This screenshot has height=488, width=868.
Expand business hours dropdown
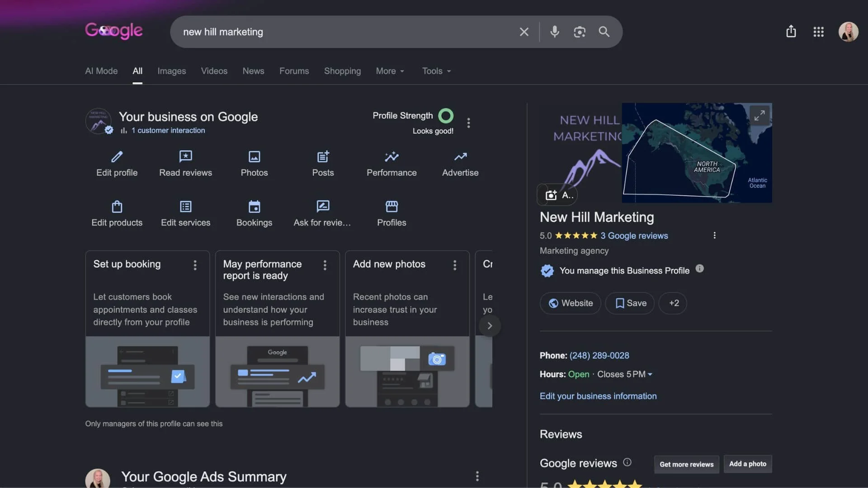[650, 374]
